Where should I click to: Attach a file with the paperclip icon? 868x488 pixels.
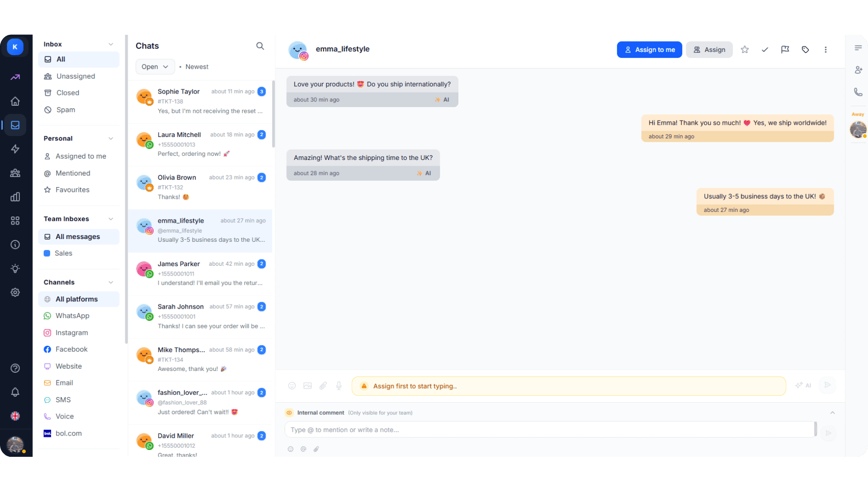click(x=323, y=385)
